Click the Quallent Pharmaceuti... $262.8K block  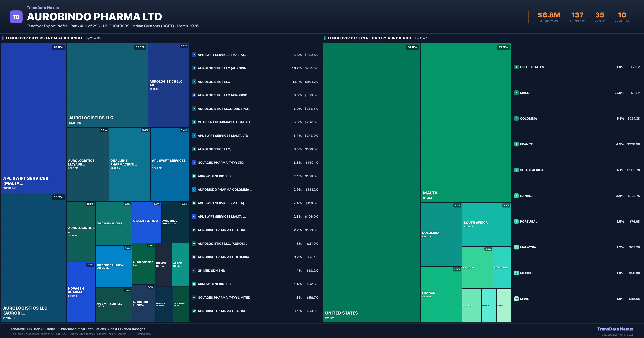129,164
